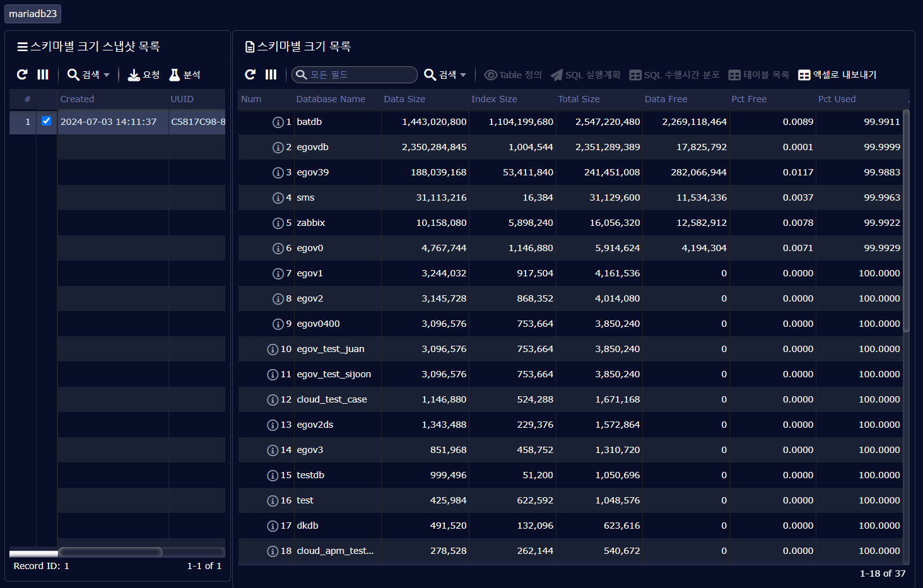Viewport: 923px width, 588px height.
Task: Refresh the schema size list
Action: (250, 74)
